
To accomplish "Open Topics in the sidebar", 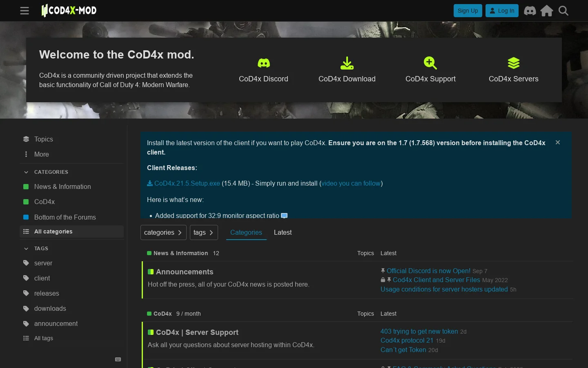I will pos(71,139).
